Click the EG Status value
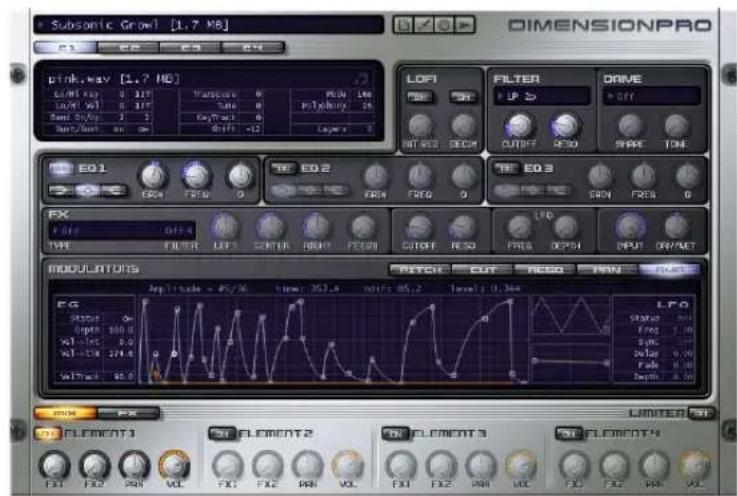This screenshot has width=737, height=496. 127,319
